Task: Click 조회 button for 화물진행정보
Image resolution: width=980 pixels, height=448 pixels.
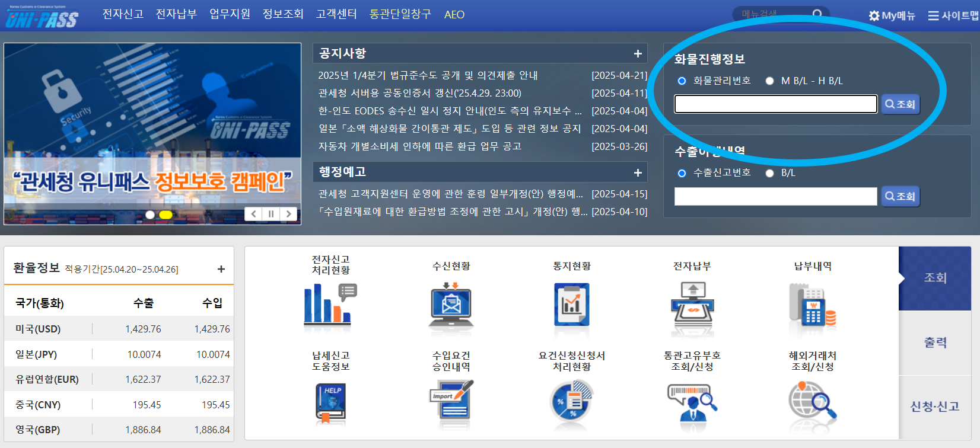Action: point(901,104)
